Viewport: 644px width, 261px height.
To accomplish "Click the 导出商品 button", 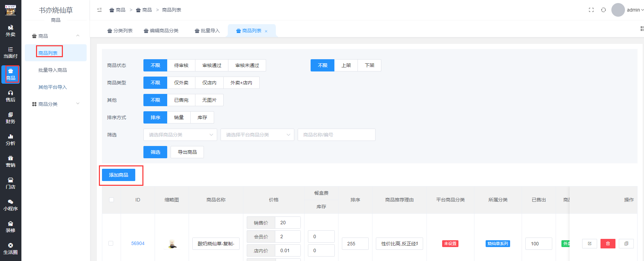I will (x=187, y=152).
